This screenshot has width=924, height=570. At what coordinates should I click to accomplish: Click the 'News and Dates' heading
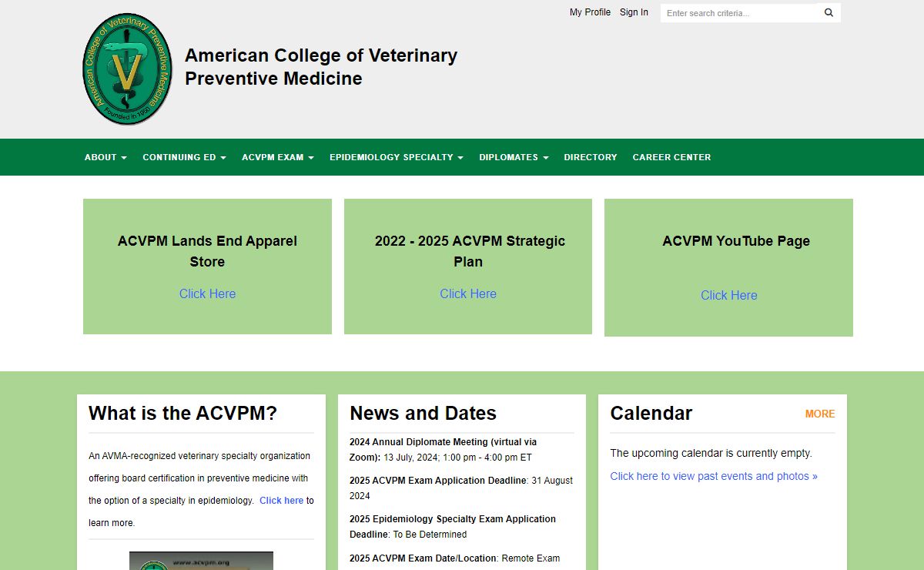point(423,414)
